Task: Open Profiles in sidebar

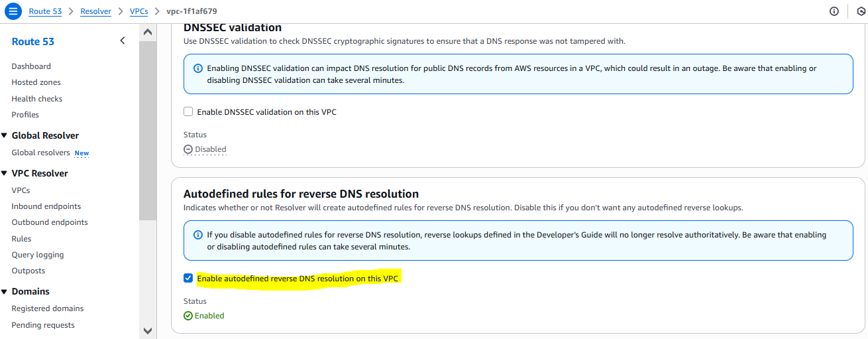Action: coord(25,115)
